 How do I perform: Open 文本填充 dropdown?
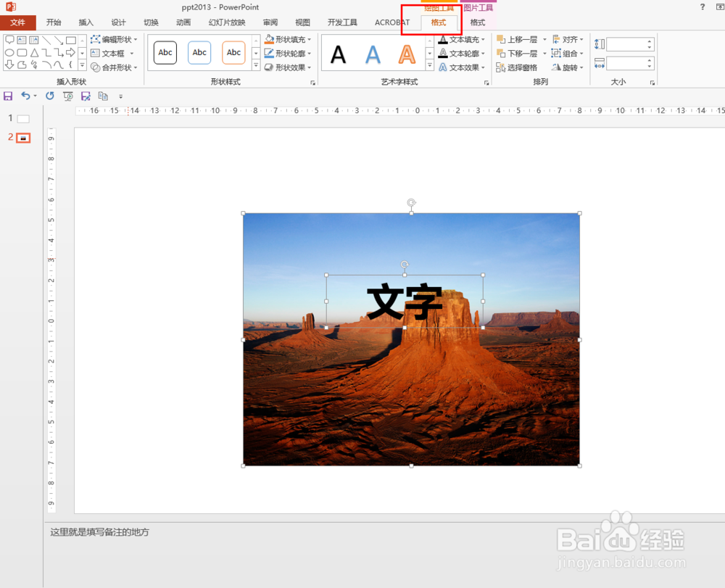point(462,39)
